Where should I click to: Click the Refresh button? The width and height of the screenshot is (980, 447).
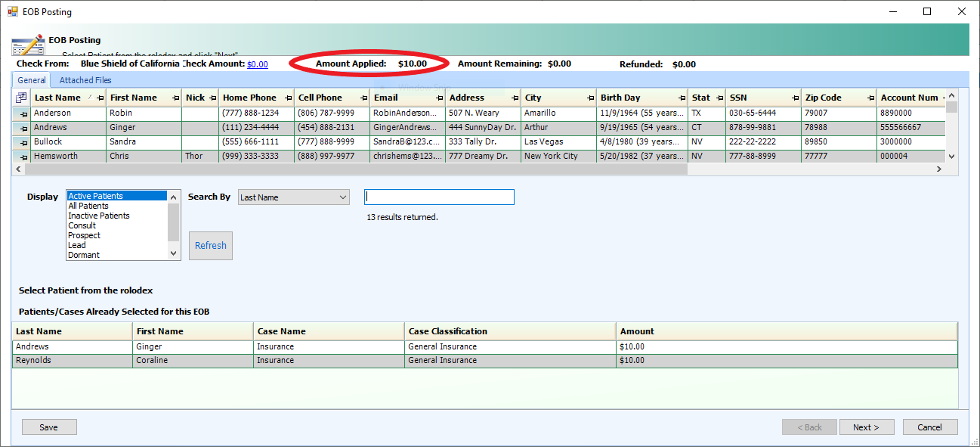click(x=211, y=246)
